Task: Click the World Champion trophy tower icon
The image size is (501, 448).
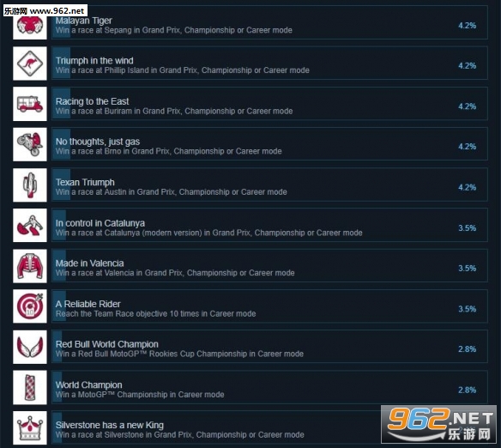Action: (30, 387)
